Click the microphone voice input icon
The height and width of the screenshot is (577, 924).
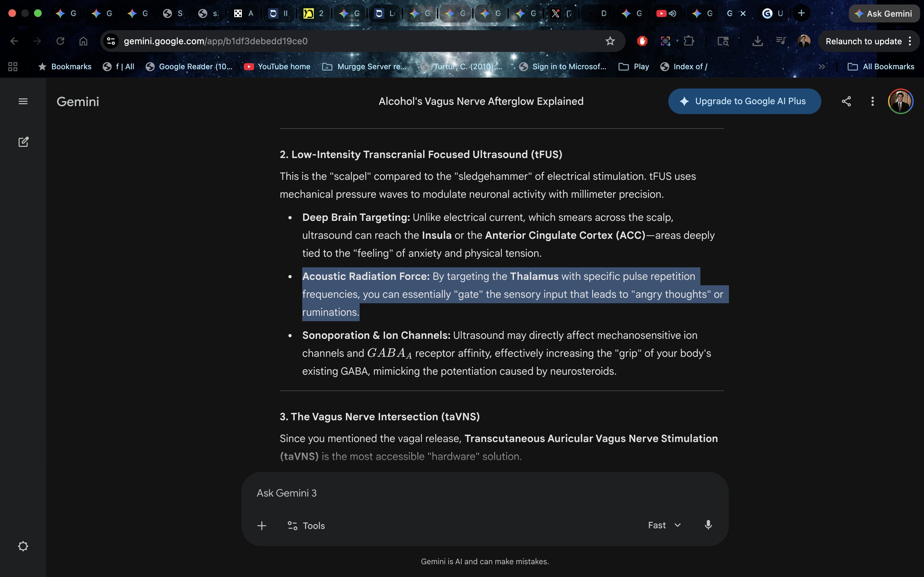click(x=708, y=525)
